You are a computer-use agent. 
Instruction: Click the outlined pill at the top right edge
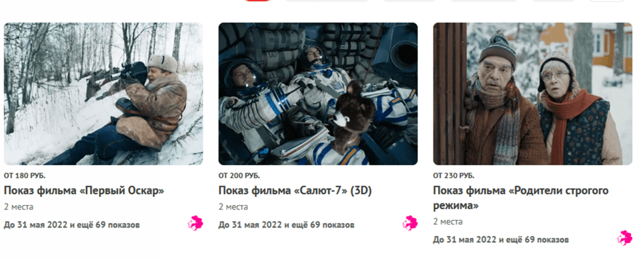pyautogui.click(x=607, y=1)
